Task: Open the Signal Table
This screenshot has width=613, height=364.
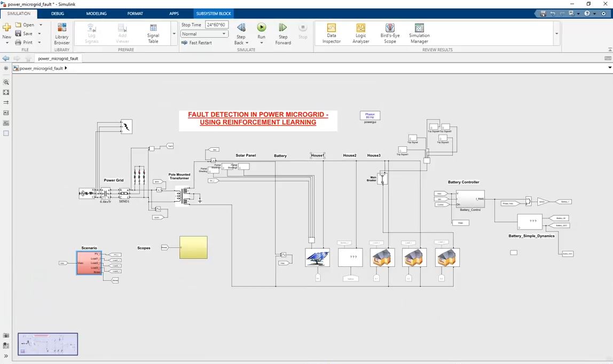Action: point(153,33)
